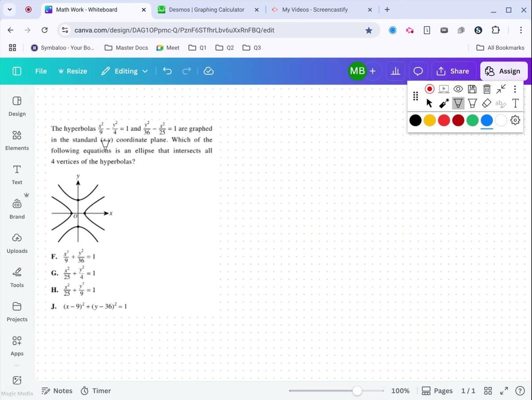Select the green drawing color

(472, 120)
